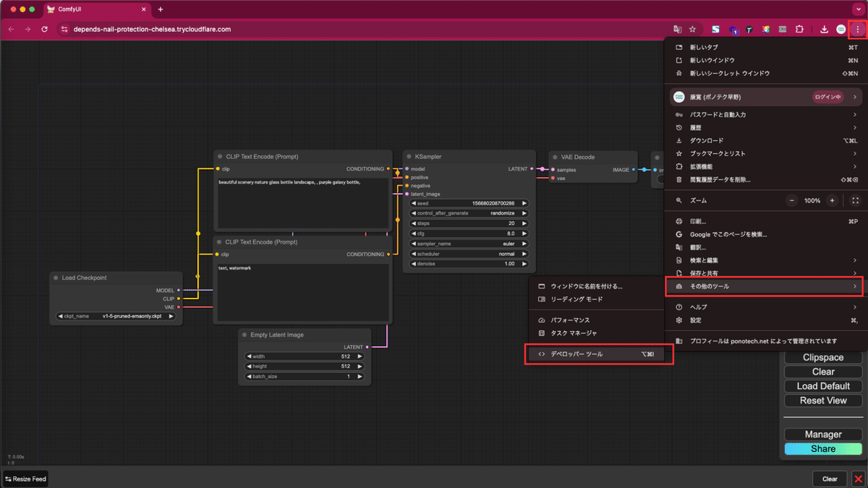Open ブックマークとリスト submenu

coord(766,154)
